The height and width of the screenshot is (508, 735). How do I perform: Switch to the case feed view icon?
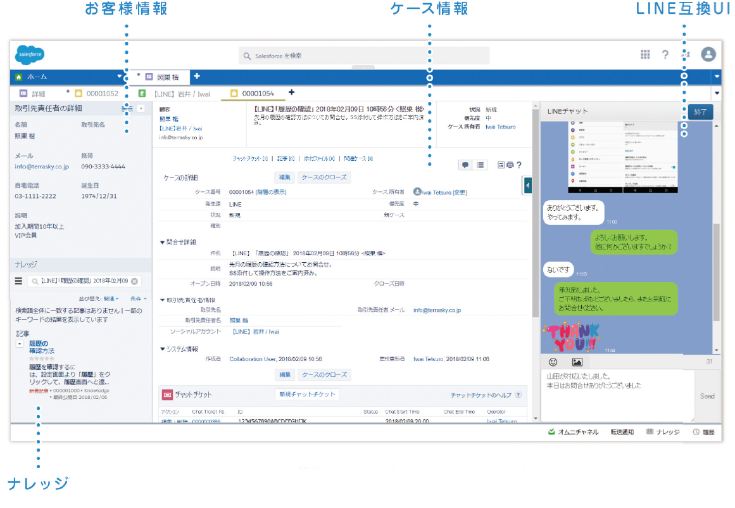(x=465, y=165)
